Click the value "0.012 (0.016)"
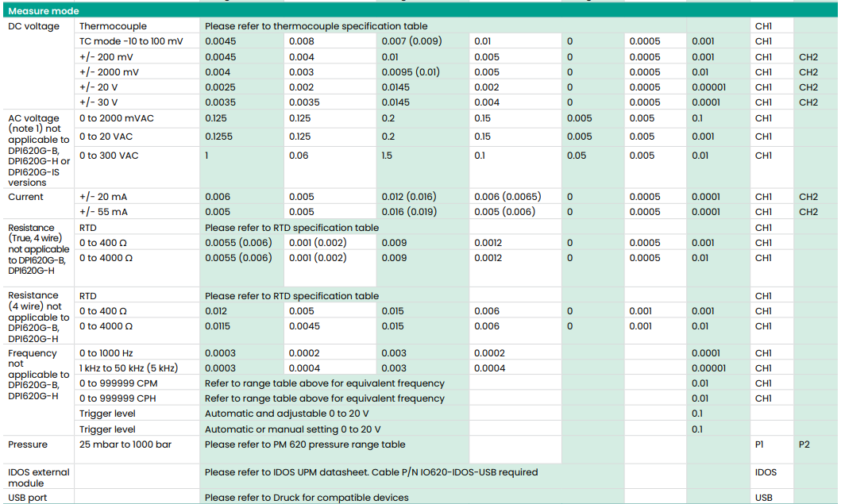The width and height of the screenshot is (841, 504). click(409, 197)
